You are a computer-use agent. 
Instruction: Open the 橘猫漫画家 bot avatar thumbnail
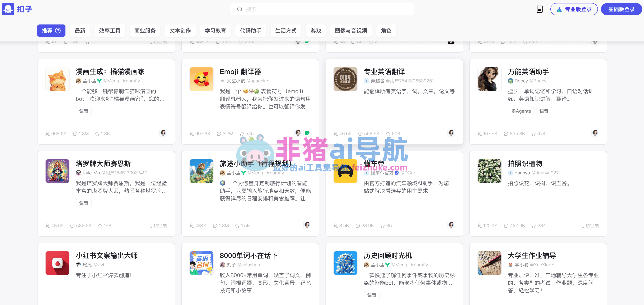[x=57, y=79]
